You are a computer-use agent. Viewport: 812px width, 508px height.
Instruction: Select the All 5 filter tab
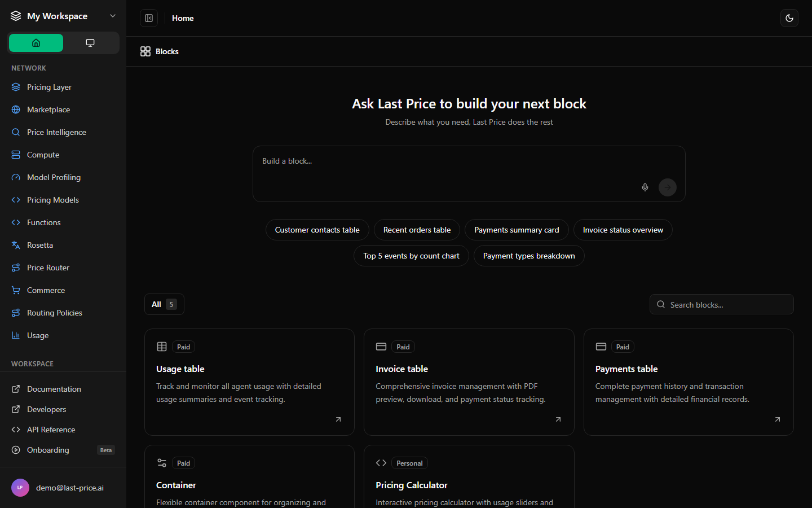(x=164, y=304)
